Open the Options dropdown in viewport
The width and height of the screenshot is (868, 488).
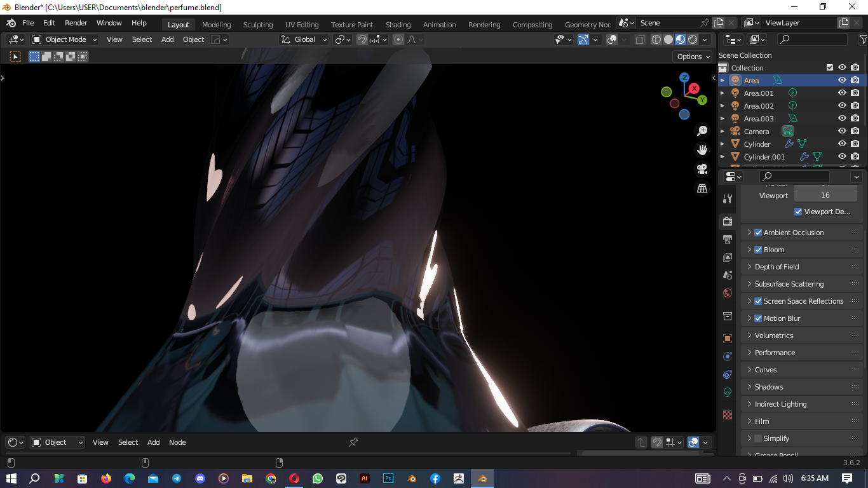pos(693,57)
